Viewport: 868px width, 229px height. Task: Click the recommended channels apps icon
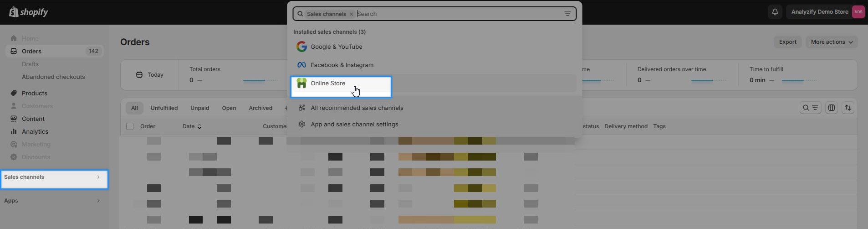301,108
